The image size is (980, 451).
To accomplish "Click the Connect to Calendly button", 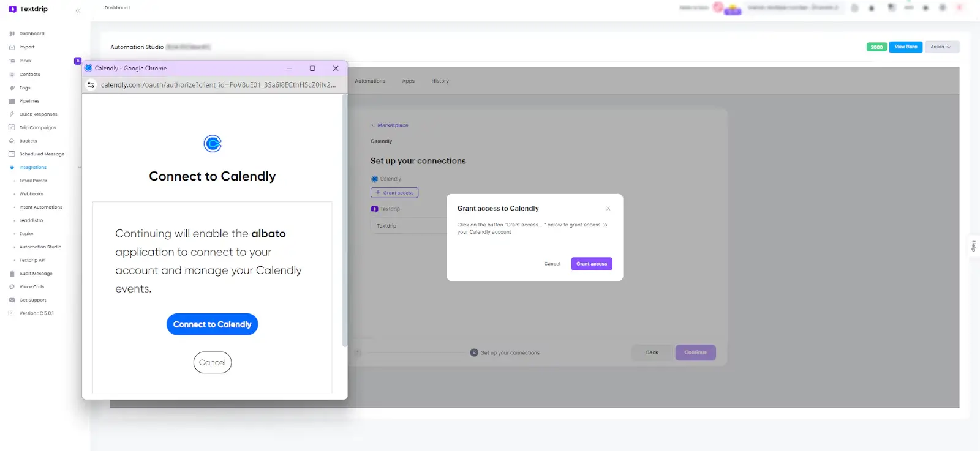I will 213,324.
